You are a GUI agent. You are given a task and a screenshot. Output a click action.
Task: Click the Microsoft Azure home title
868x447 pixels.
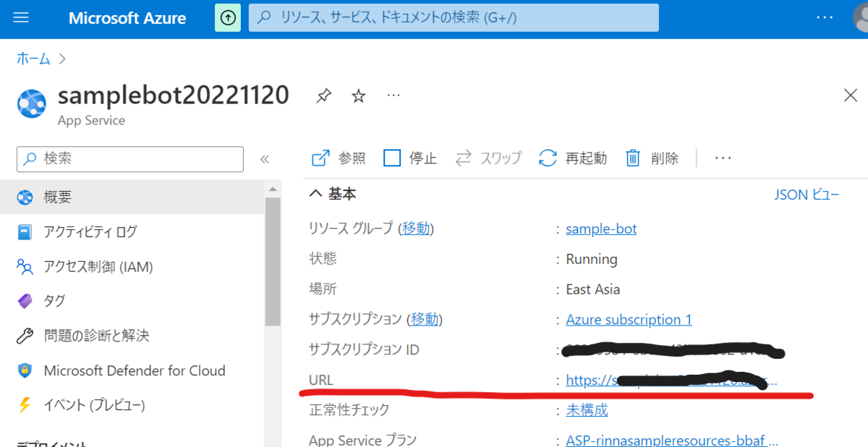127,18
